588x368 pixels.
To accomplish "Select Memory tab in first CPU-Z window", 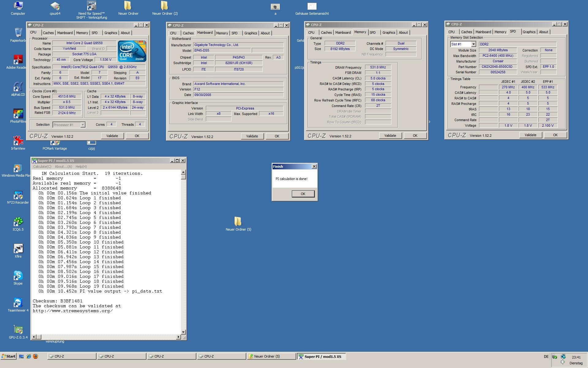I will [x=82, y=33].
